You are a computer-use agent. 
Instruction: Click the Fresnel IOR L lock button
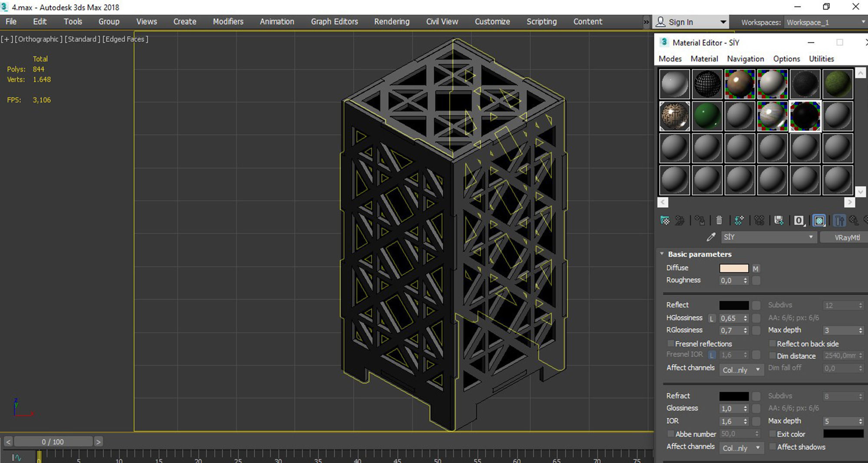pos(711,355)
